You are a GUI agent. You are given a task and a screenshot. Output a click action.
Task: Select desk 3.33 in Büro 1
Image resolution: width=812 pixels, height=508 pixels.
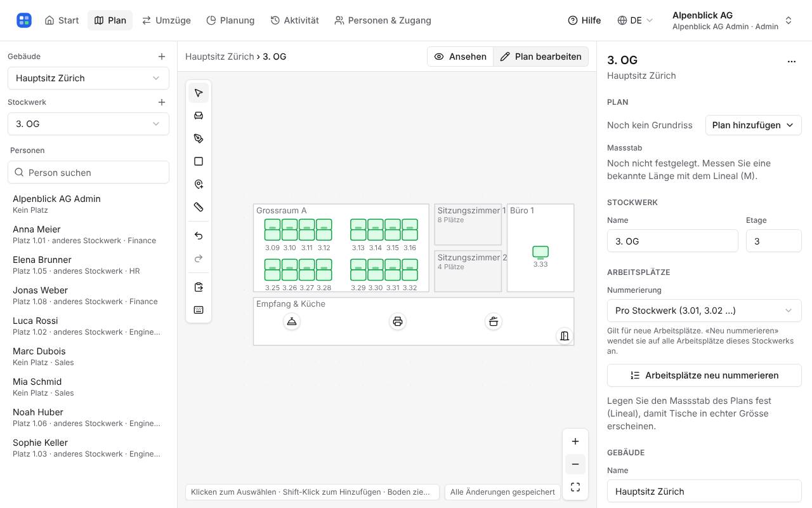click(540, 252)
